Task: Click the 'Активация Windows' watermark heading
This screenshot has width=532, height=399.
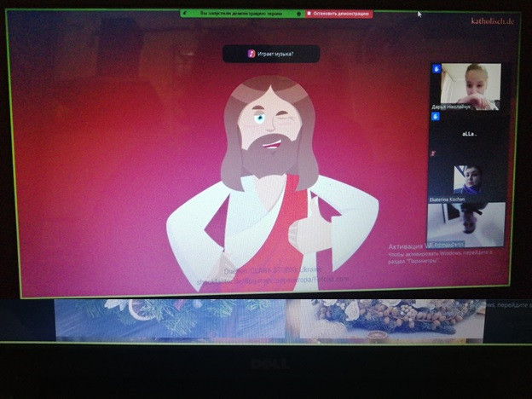Action: [x=408, y=246]
